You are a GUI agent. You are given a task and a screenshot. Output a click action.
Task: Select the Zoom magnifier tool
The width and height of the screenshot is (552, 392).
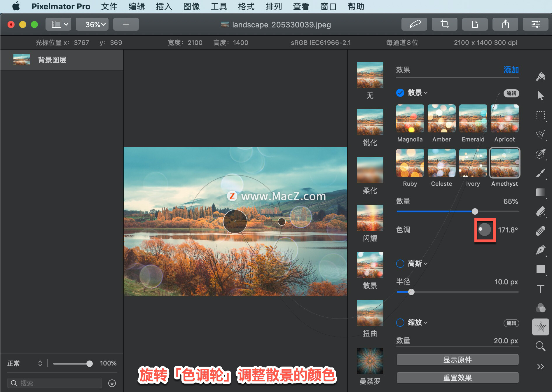541,346
